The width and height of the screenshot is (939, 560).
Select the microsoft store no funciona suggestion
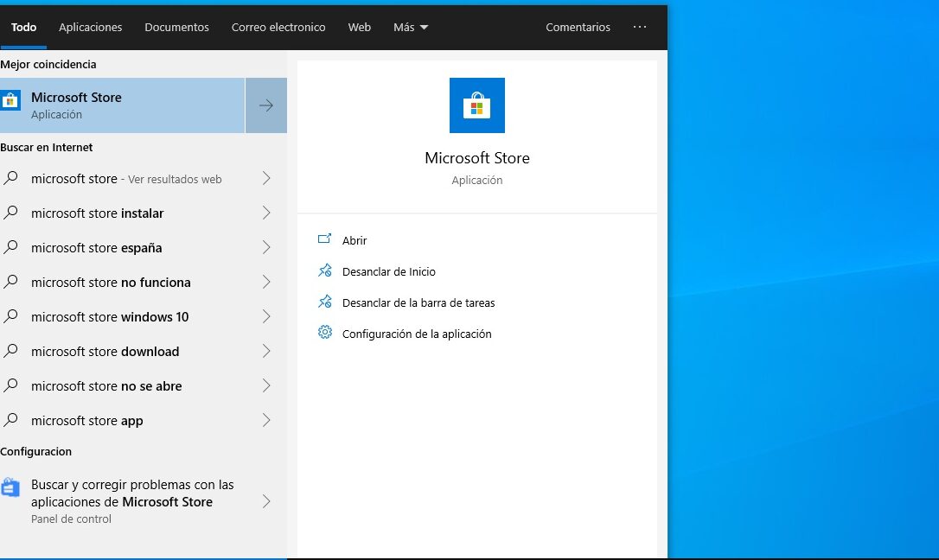click(111, 282)
